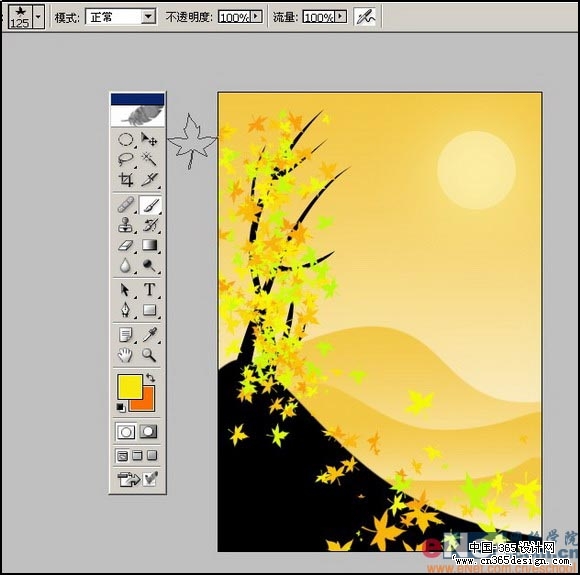580x575 pixels.
Task: Click the yellow foreground color swatch
Action: point(129,387)
